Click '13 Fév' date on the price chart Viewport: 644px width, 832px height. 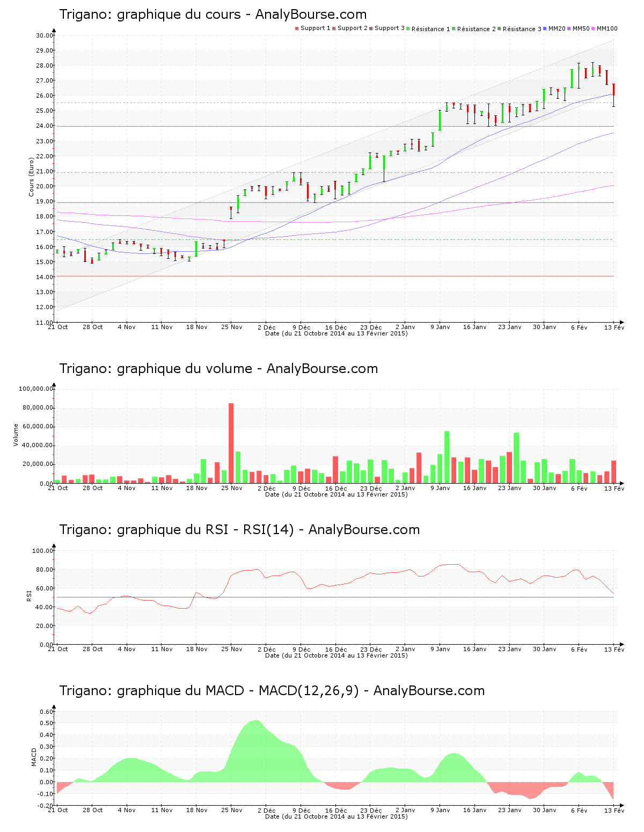coord(614,327)
